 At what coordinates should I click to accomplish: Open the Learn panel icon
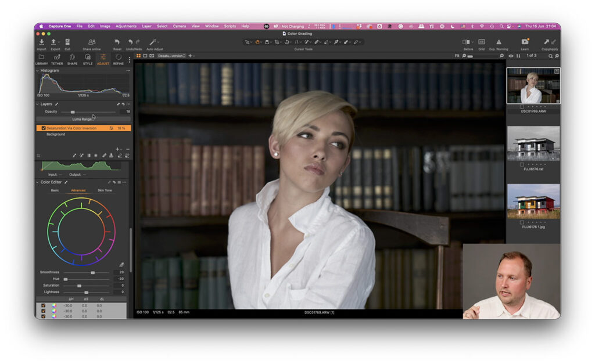tap(525, 42)
